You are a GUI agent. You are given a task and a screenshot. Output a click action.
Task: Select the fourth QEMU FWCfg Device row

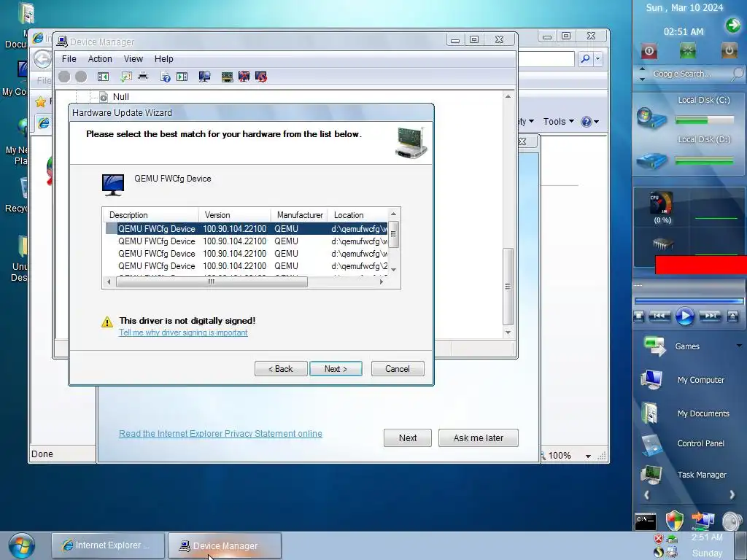click(247, 266)
